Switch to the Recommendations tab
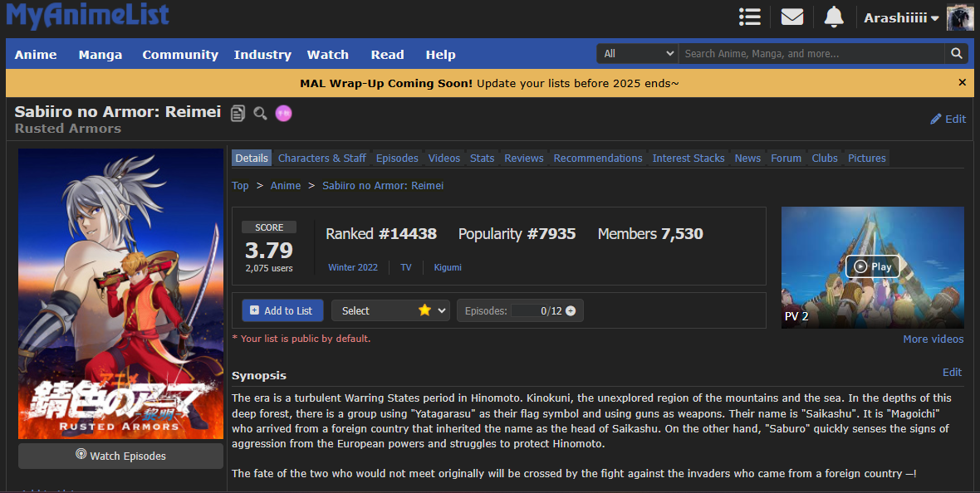 pyautogui.click(x=598, y=158)
